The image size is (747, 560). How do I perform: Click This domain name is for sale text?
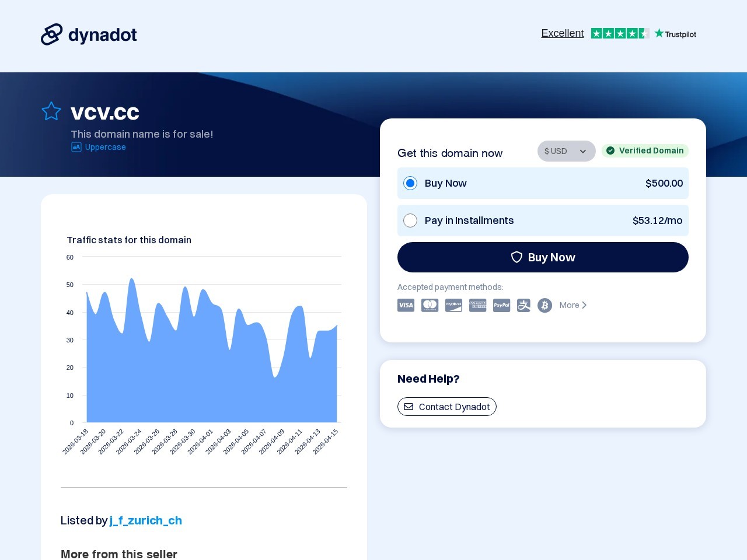(142, 134)
